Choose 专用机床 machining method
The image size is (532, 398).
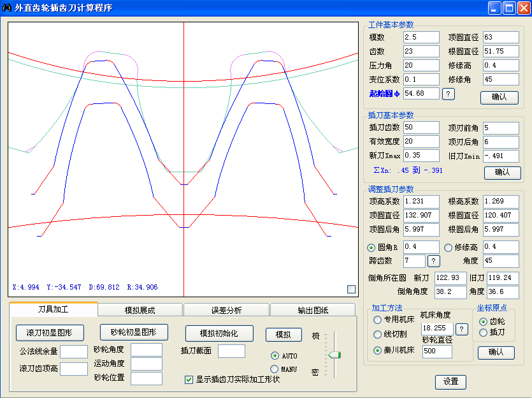tap(377, 320)
